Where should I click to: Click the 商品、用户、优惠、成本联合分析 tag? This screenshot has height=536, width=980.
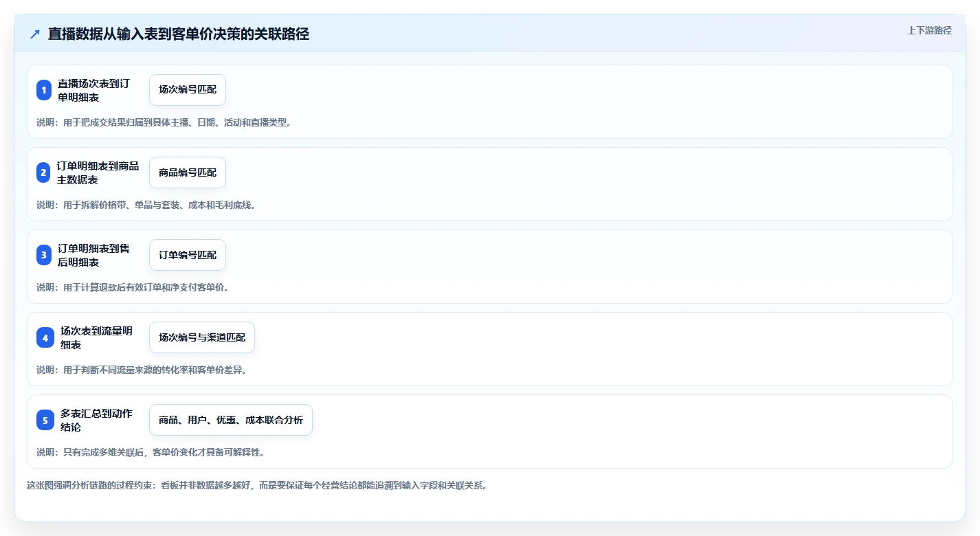[x=231, y=420]
